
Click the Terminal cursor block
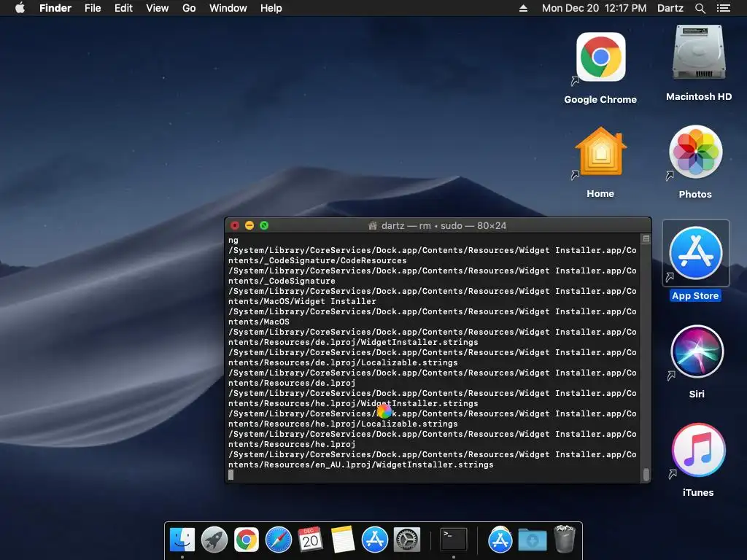point(231,475)
